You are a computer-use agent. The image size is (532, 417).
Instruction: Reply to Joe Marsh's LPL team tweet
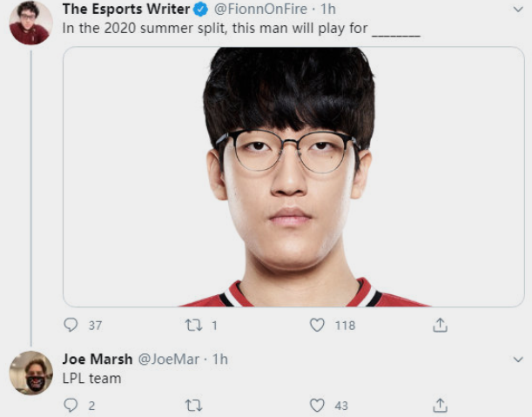tap(71, 405)
